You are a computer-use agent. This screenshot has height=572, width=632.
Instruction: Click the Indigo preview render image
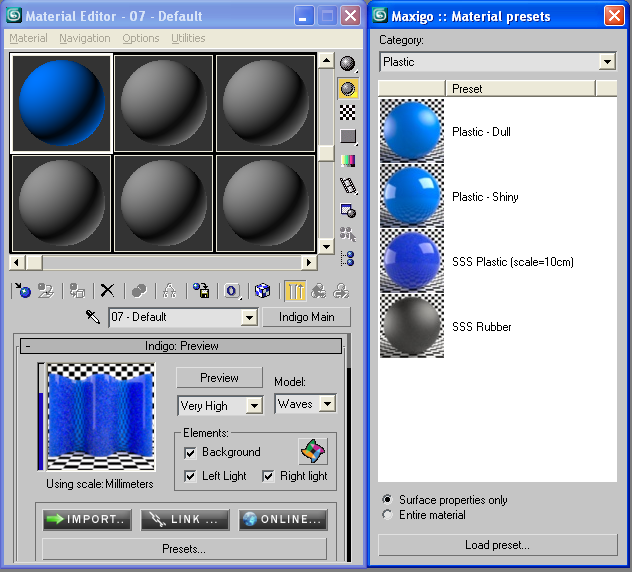click(100, 416)
